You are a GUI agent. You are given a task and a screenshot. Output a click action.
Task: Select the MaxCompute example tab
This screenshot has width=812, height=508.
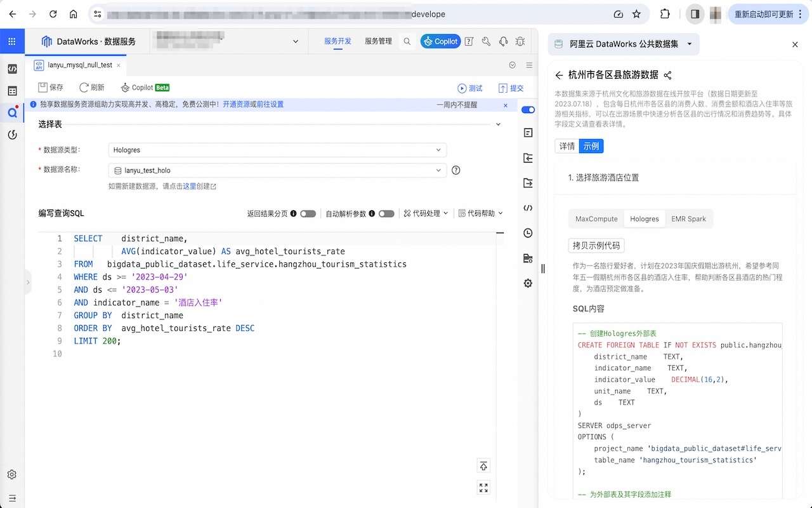tap(596, 219)
